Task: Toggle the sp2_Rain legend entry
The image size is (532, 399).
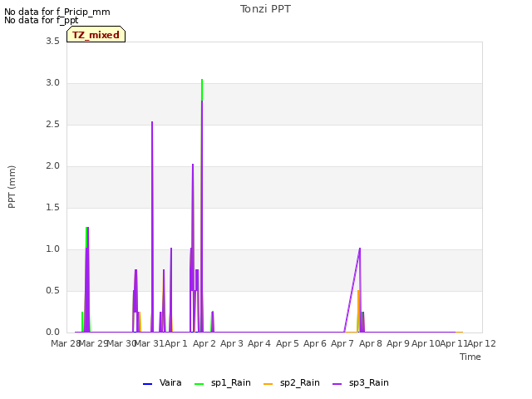Action: [292, 383]
